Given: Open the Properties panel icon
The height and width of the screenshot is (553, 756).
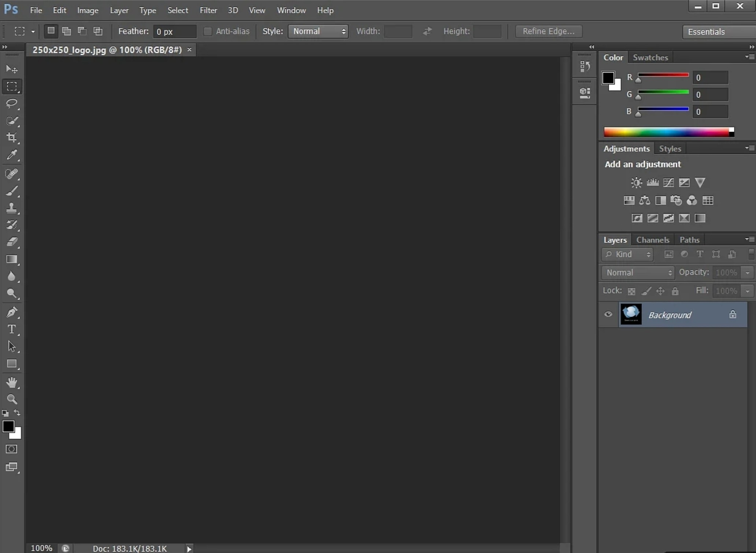Looking at the screenshot, I should tap(585, 92).
